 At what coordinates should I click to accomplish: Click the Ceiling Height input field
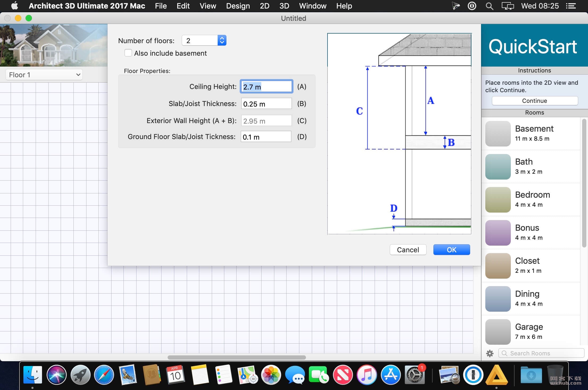point(266,87)
